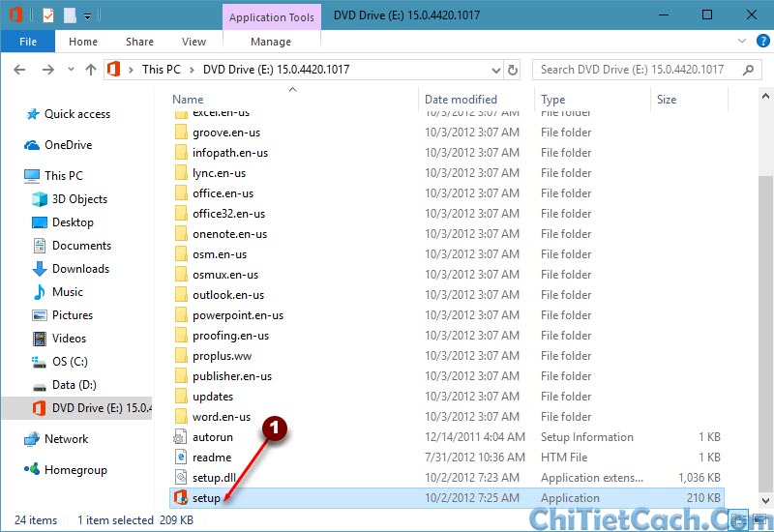Image resolution: width=774 pixels, height=532 pixels.
Task: Select the Manage tab under Application Tools
Action: pos(271,42)
